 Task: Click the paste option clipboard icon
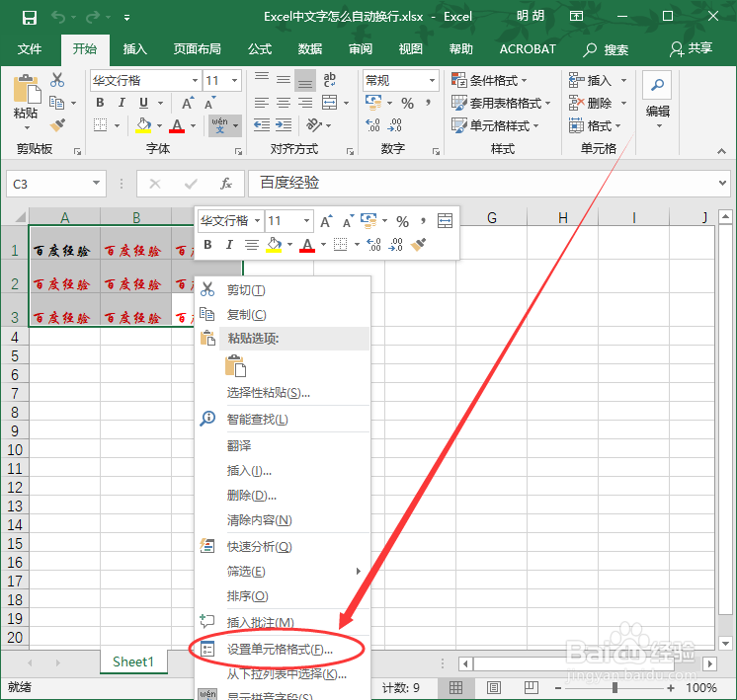pyautogui.click(x=235, y=366)
